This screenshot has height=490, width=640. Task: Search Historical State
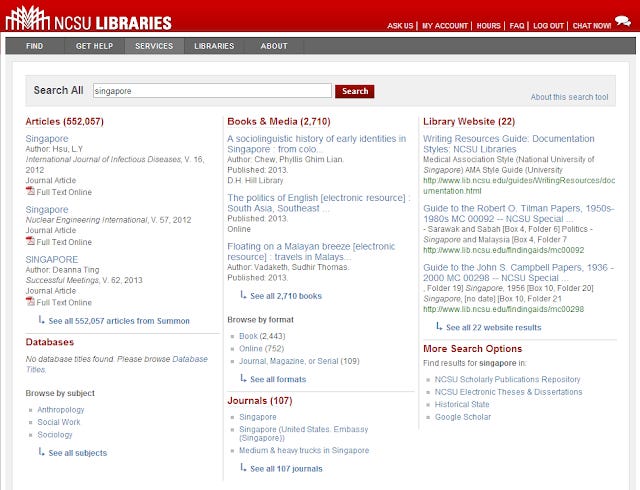click(x=462, y=405)
